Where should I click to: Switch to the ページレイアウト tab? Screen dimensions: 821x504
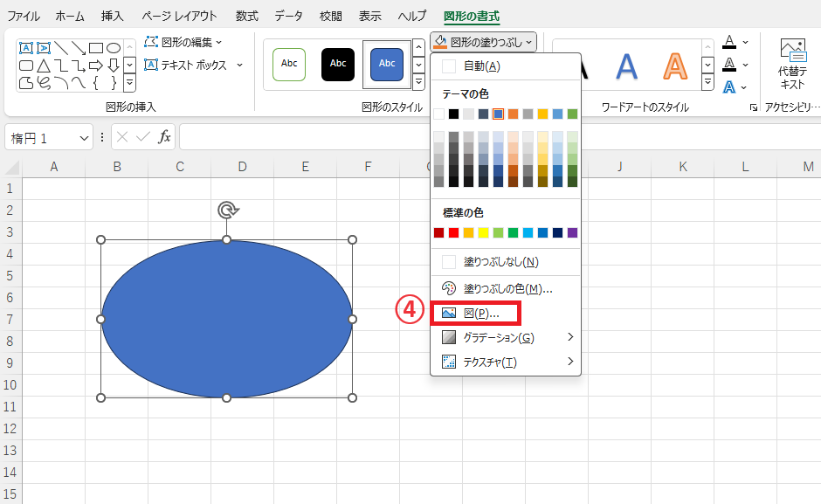[179, 17]
